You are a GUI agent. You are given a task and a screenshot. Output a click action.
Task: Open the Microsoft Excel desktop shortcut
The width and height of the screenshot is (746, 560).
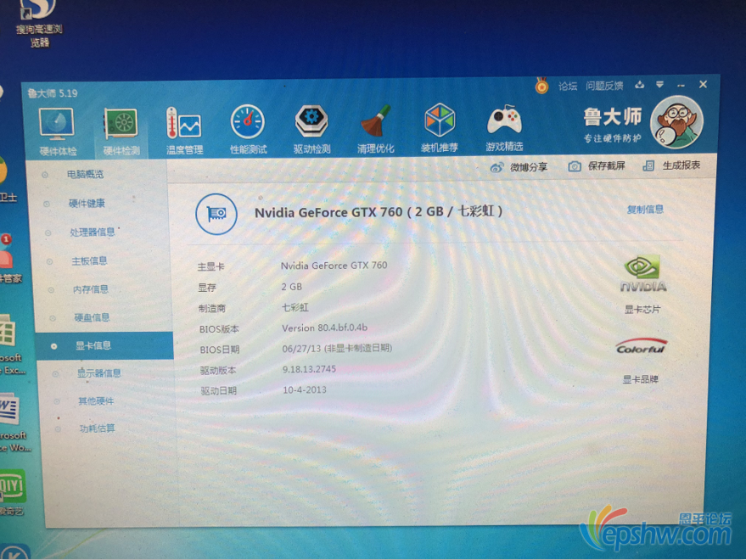[11, 344]
